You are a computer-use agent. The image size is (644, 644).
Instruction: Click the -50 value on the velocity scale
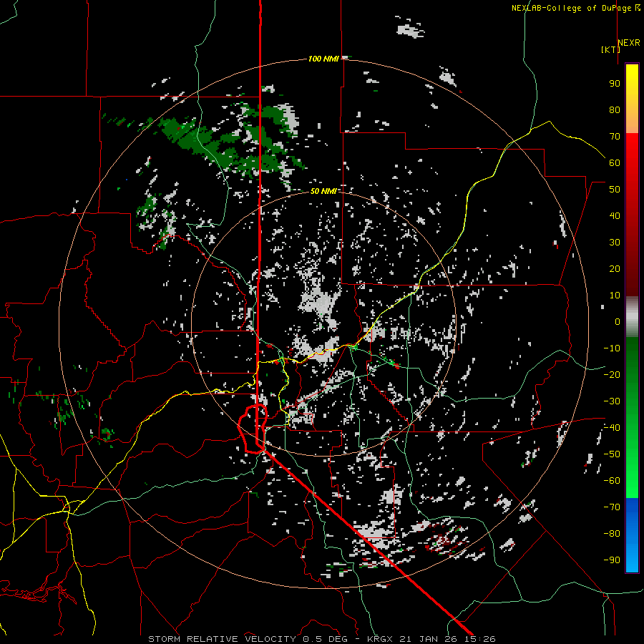pyautogui.click(x=612, y=454)
